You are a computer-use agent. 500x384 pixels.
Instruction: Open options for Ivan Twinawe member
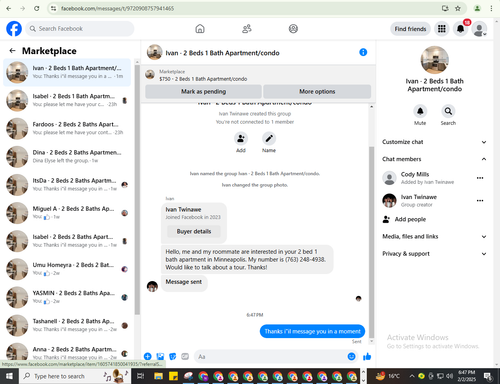point(480,201)
